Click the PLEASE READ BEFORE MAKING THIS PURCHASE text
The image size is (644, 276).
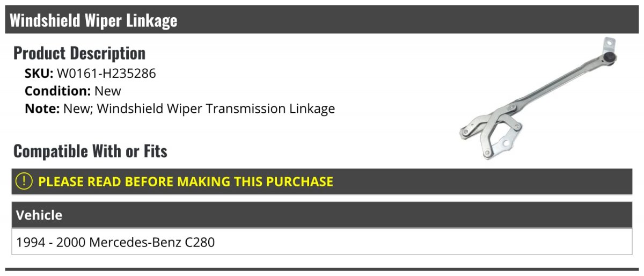(x=186, y=181)
